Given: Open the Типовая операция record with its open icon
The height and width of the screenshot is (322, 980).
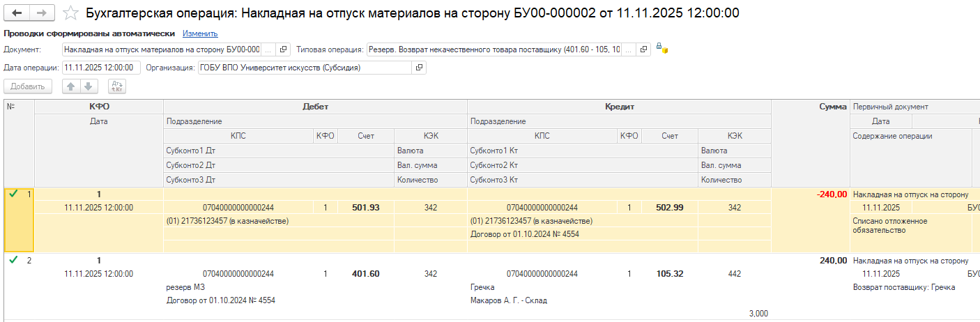Looking at the screenshot, I should click(643, 50).
